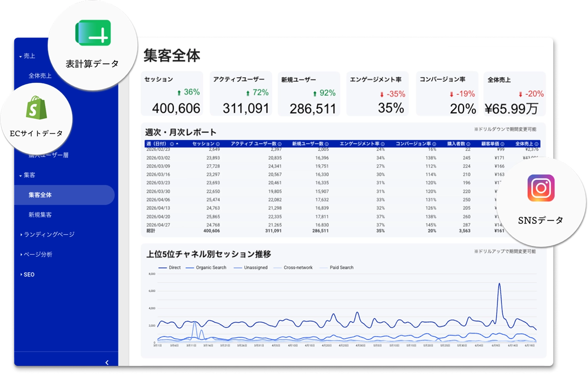588x374 pixels.
Task: Click the green up arrow in セッション card
Action: (179, 93)
